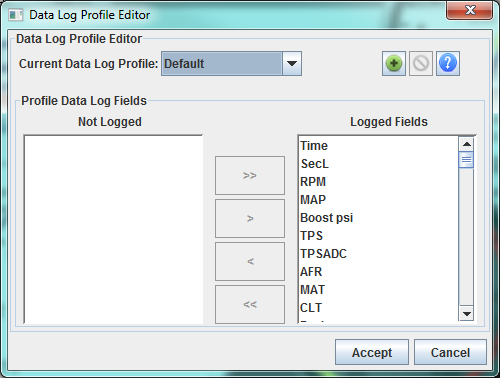The image size is (500, 378).
Task: Select Time in Logged Fields list
Action: [x=379, y=146]
